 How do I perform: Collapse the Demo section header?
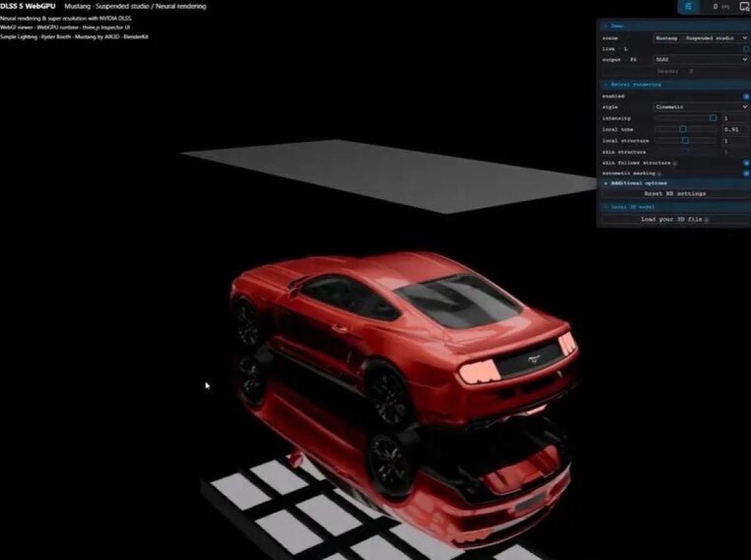(675, 26)
